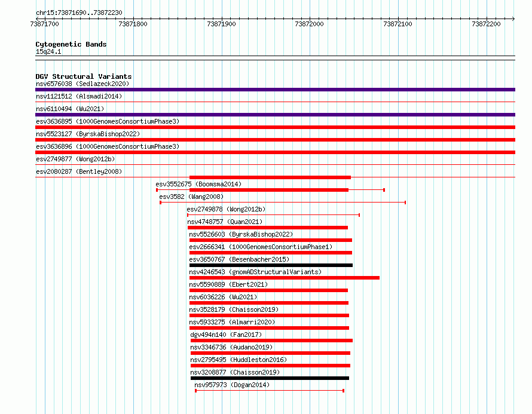Click the thin span line under esv2749878
This screenshot has width=532, height=414.
click(x=273, y=215)
